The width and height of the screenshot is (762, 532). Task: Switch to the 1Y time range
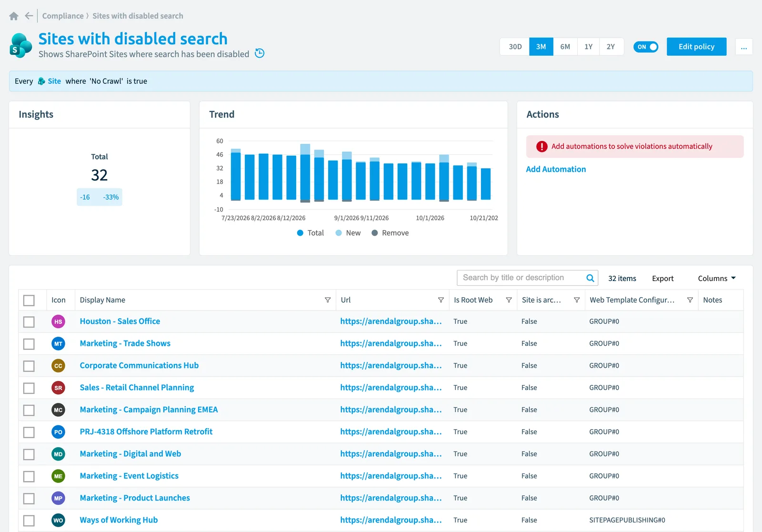[589, 47]
